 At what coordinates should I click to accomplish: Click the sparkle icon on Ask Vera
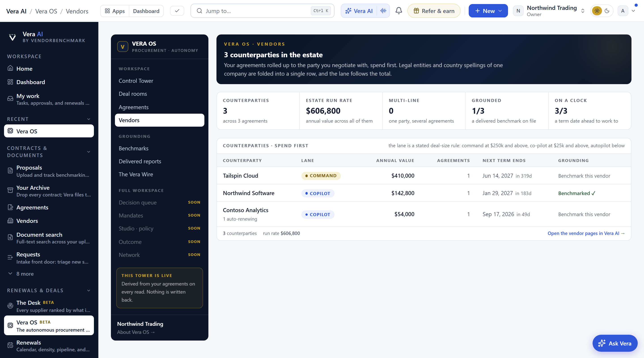coord(602,343)
